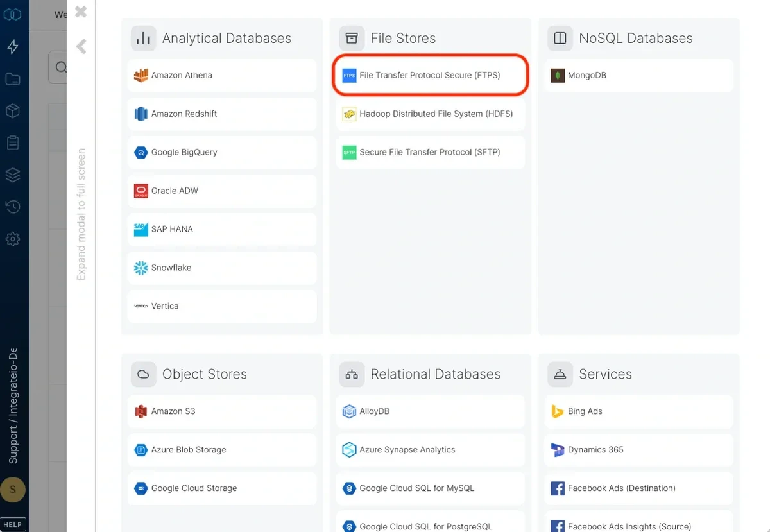Choose MongoDB connection
This screenshot has width=770, height=532.
click(639, 75)
